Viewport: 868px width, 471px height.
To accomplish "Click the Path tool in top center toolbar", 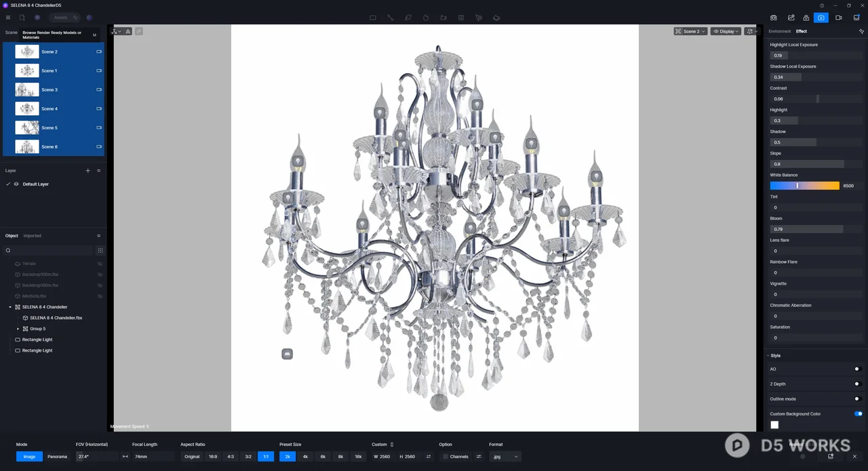I will coord(391,18).
